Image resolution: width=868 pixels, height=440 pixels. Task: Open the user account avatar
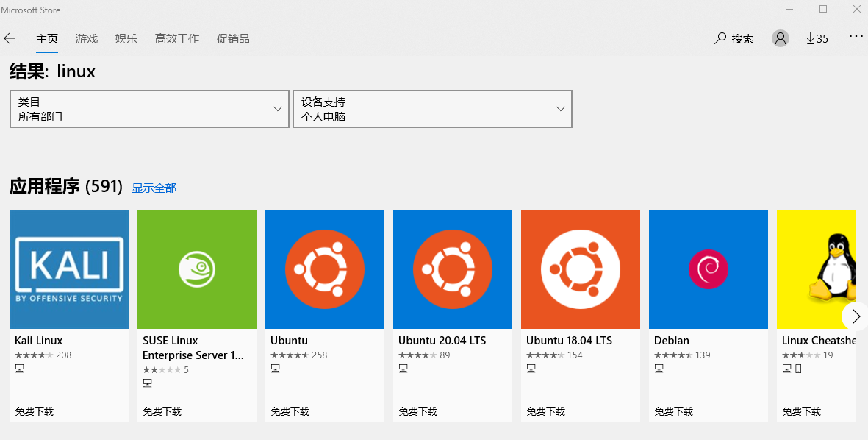781,38
